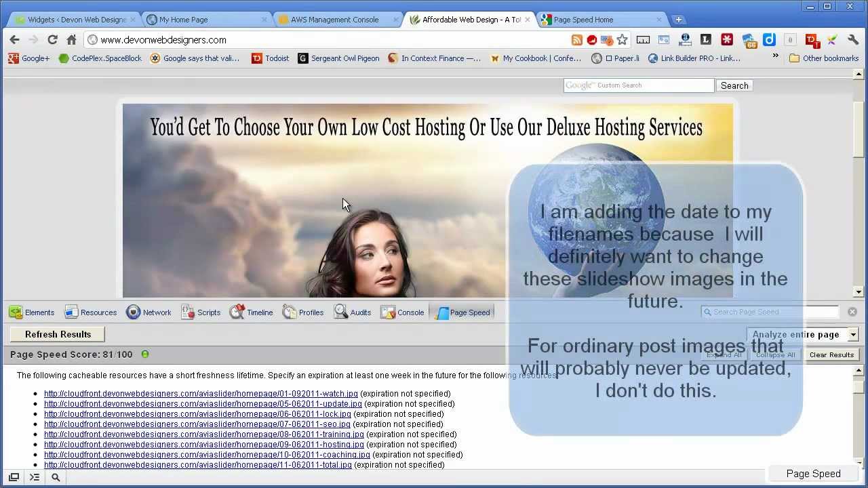The width and height of the screenshot is (868, 488).
Task: Click the webpage vertical scrollbar down arrow
Action: [x=859, y=292]
